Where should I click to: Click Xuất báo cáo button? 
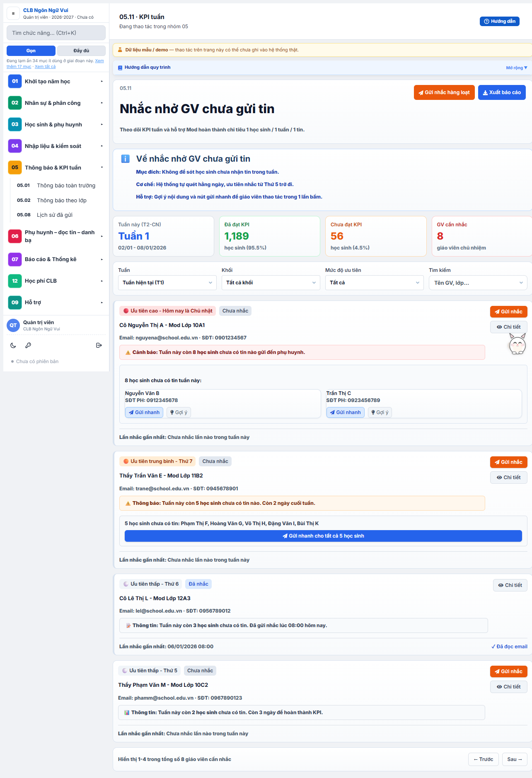click(x=502, y=92)
